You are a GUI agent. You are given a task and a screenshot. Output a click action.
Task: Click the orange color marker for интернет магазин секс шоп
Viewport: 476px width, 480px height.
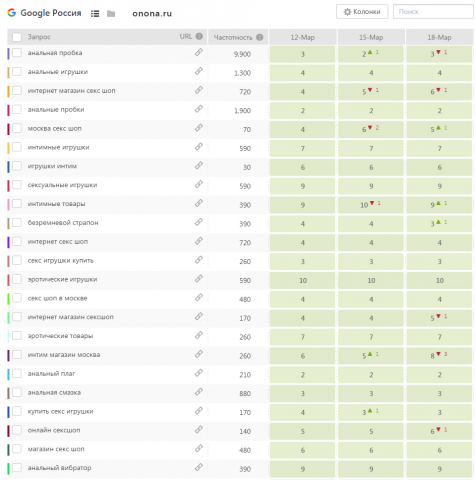[x=8, y=91]
